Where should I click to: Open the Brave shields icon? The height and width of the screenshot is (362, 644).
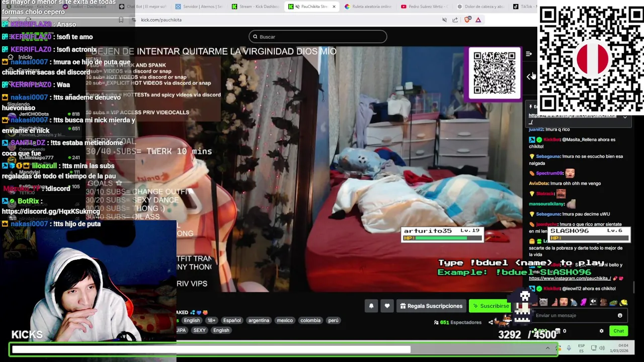pos(467,20)
